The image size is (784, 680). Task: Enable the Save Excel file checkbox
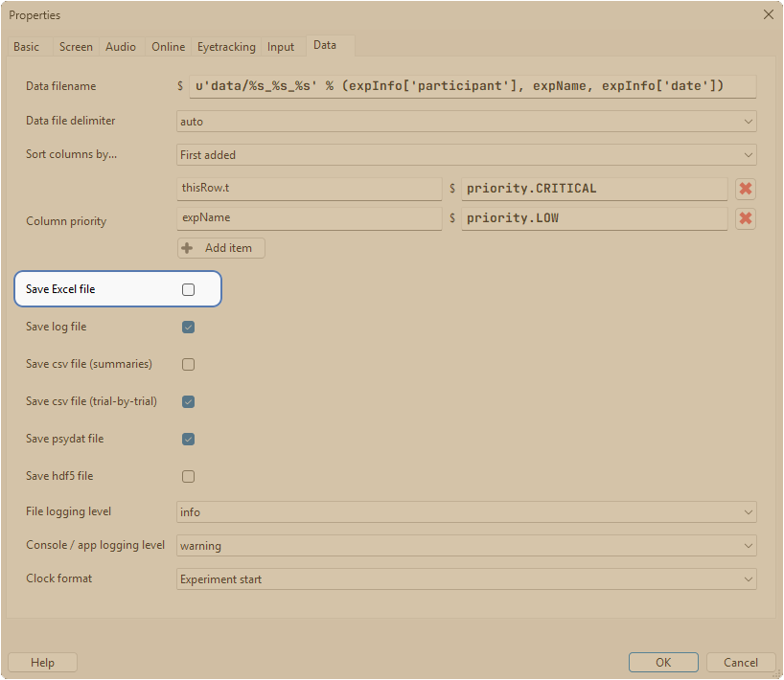188,290
